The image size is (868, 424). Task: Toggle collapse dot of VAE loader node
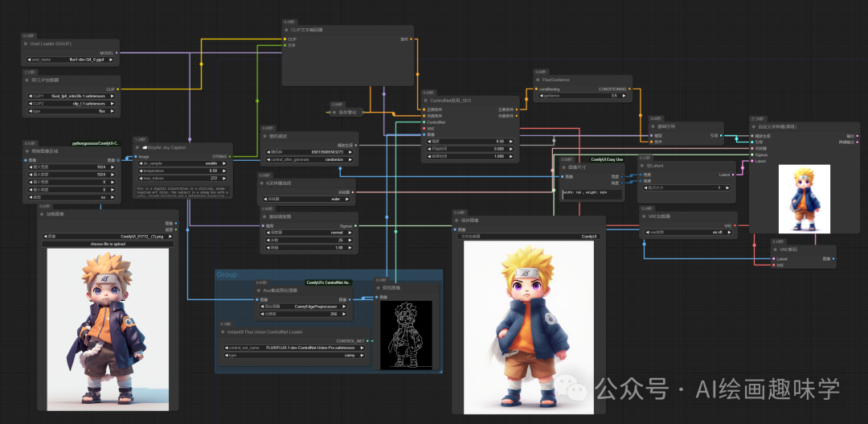pyautogui.click(x=642, y=216)
